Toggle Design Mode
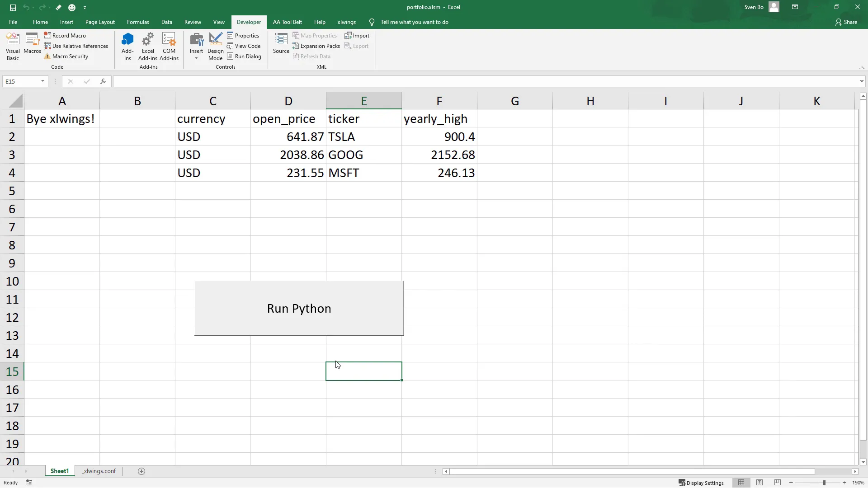The width and height of the screenshot is (868, 488). (215, 45)
